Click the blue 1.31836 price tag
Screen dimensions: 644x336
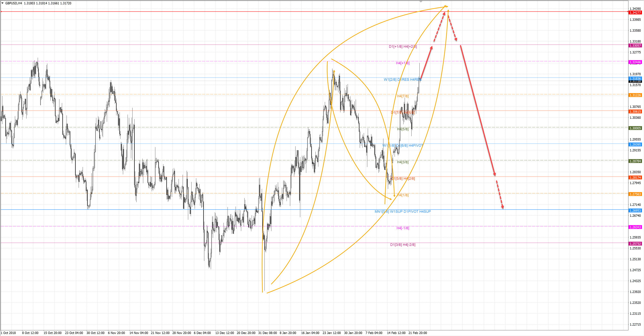(x=635, y=78)
